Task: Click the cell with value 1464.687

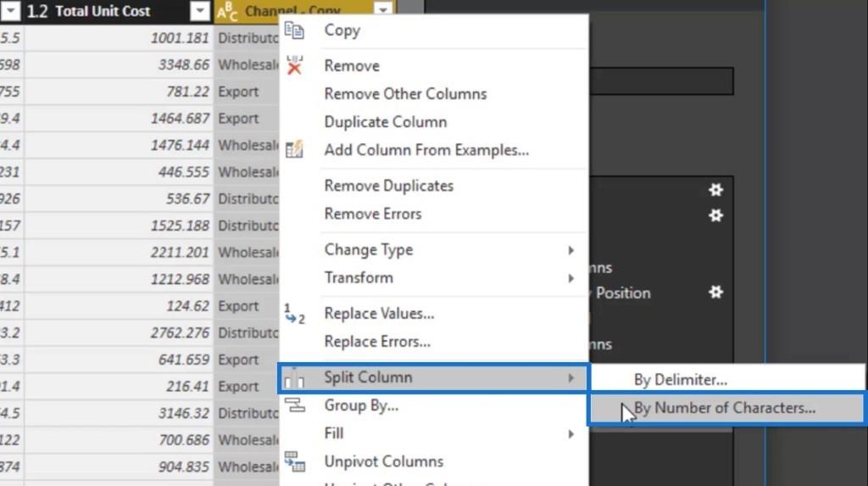Action: tap(118, 118)
